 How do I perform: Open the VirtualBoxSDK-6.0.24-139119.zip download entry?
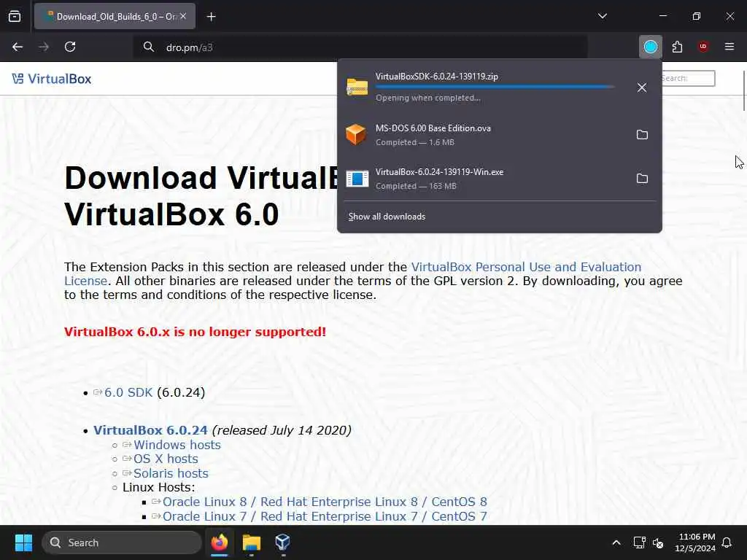point(484,87)
